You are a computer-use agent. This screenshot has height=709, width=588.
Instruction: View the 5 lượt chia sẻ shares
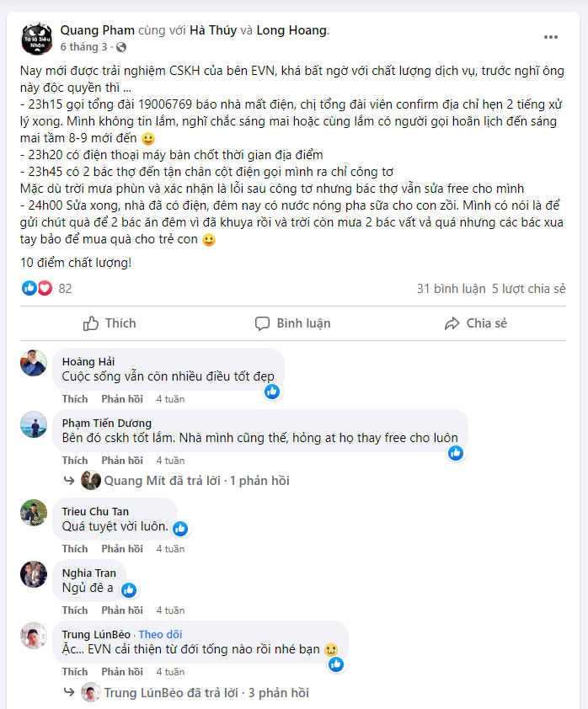(529, 289)
